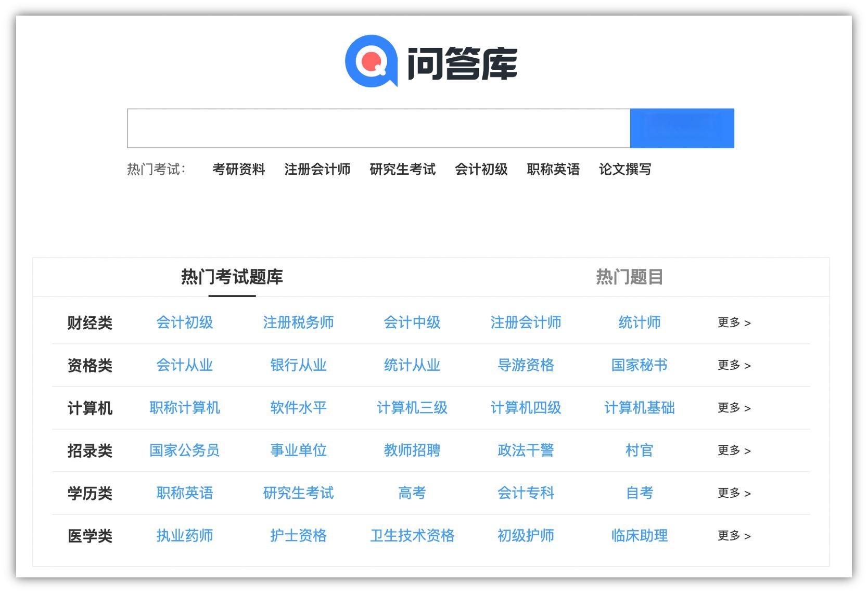Open the 计算机三级 question bank
The image size is (868, 593).
[412, 408]
